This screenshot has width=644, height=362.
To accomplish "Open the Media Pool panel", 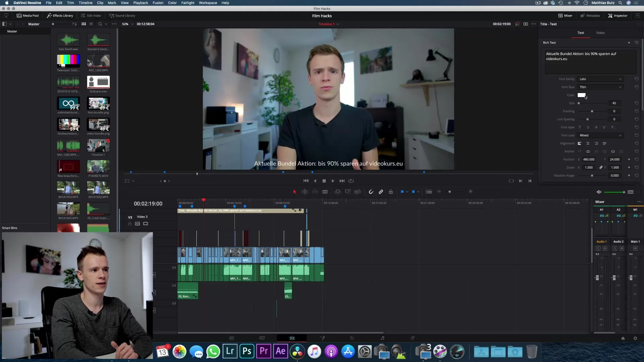I will 28,15.
